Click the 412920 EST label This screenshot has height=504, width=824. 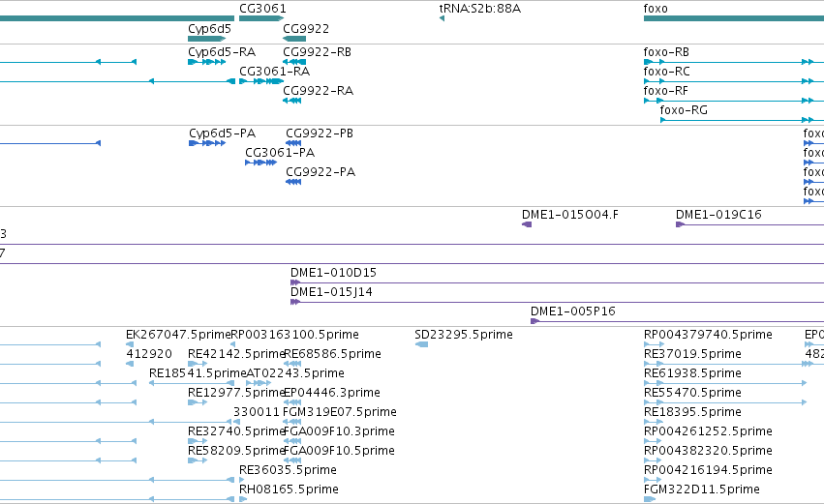[x=149, y=354]
